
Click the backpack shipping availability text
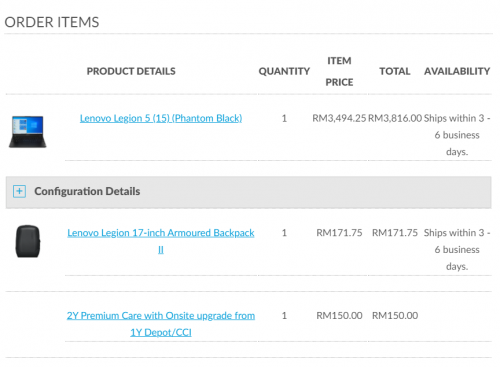coord(457,249)
